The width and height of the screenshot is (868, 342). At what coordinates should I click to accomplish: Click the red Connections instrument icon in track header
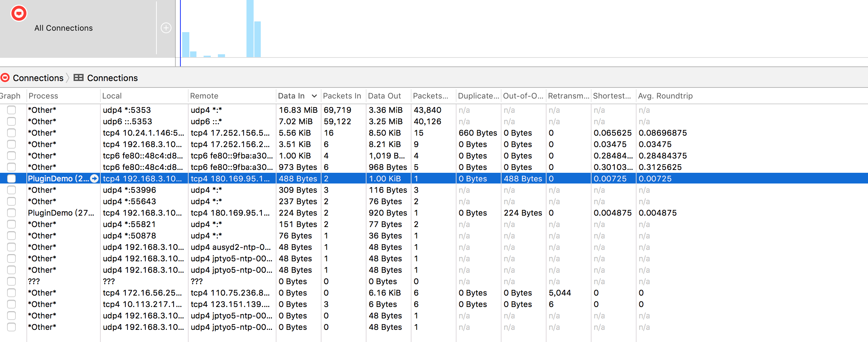[19, 14]
